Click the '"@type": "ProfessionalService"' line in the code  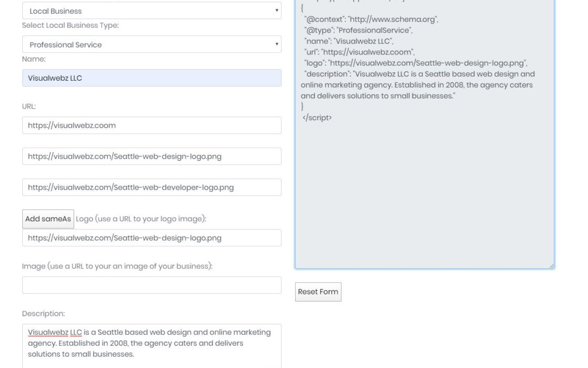pos(358,30)
